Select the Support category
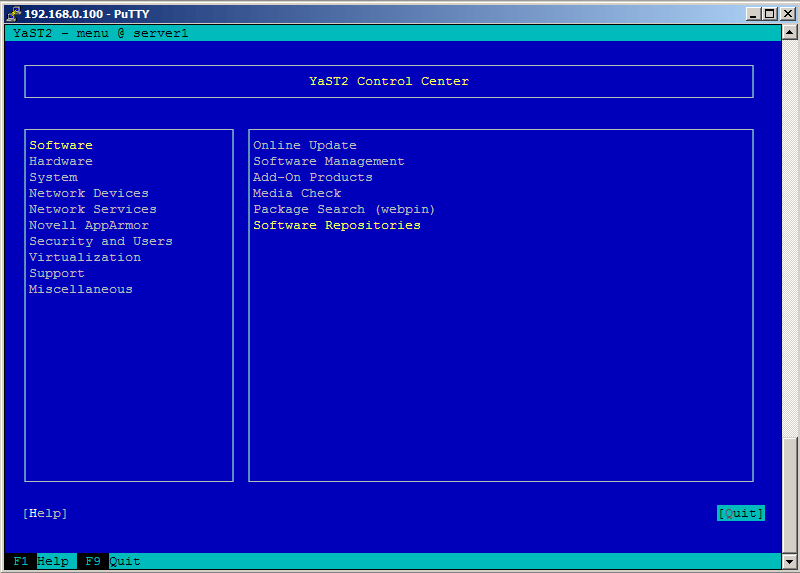The width and height of the screenshot is (800, 573). 57,273
